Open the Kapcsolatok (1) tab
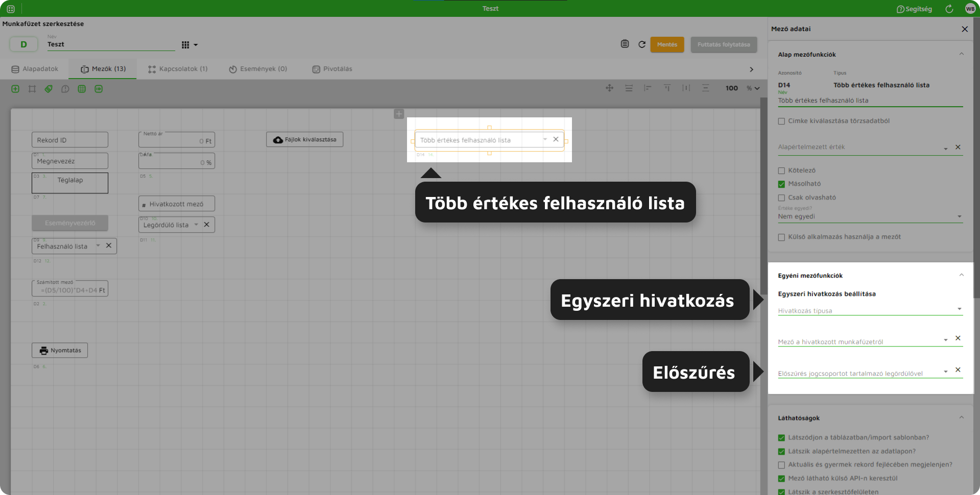Image resolution: width=980 pixels, height=495 pixels. coord(178,69)
